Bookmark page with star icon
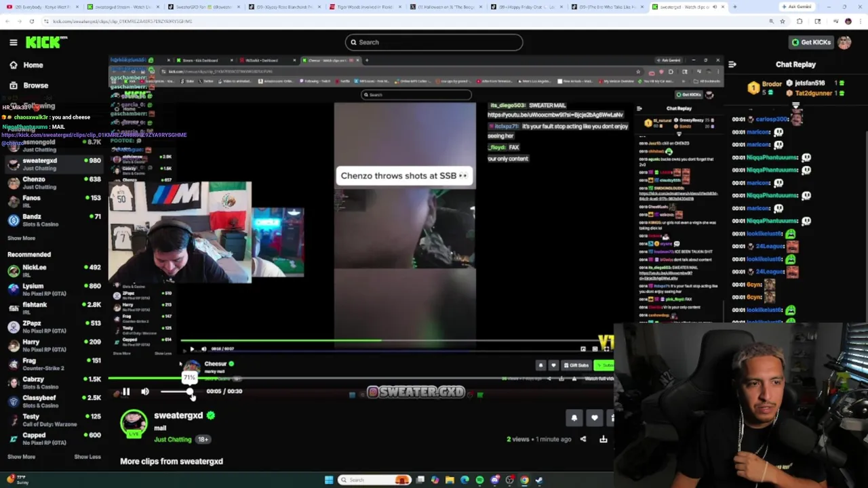Screen dimensions: 868x488 [782, 21]
